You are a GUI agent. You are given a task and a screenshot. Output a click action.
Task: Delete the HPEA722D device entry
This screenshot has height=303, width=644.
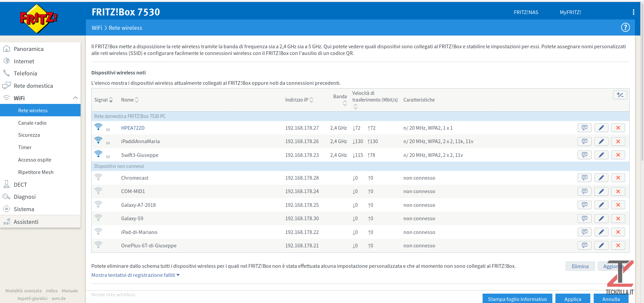(618, 128)
